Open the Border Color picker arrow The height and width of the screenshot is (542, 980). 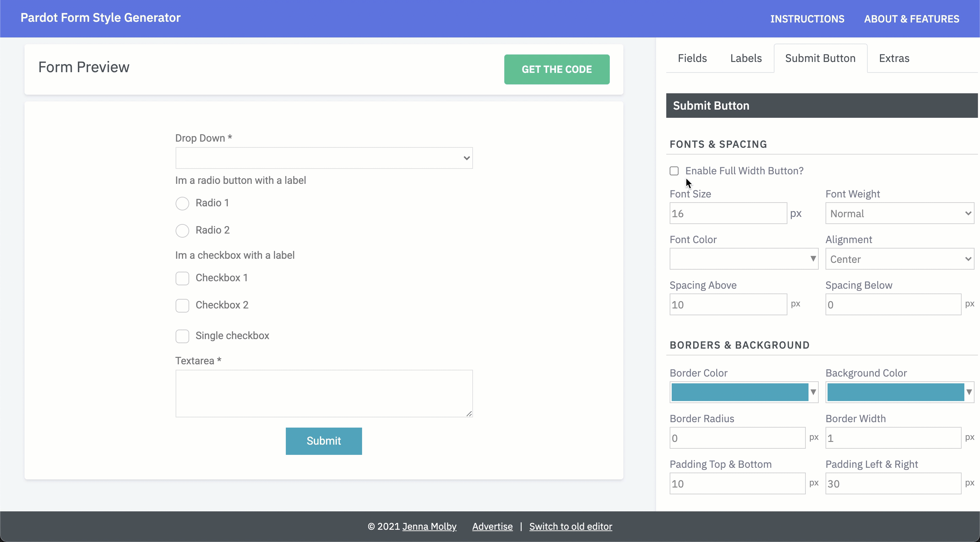tap(813, 392)
